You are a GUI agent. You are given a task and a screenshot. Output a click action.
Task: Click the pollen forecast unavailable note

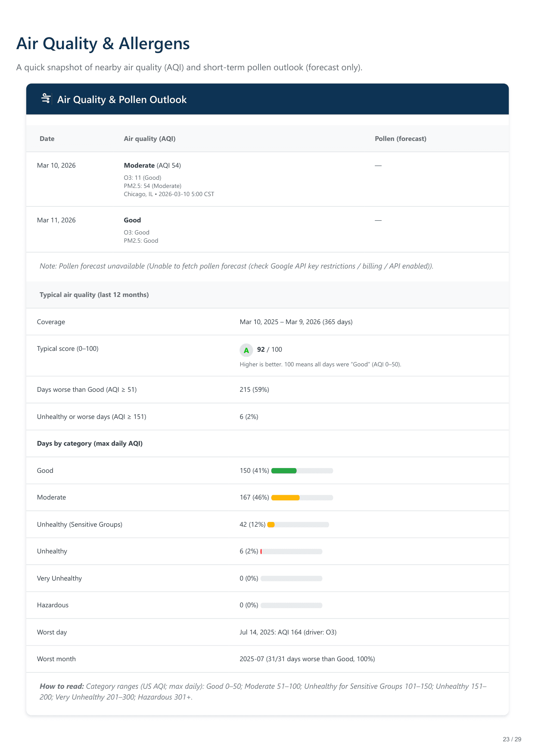(x=236, y=266)
